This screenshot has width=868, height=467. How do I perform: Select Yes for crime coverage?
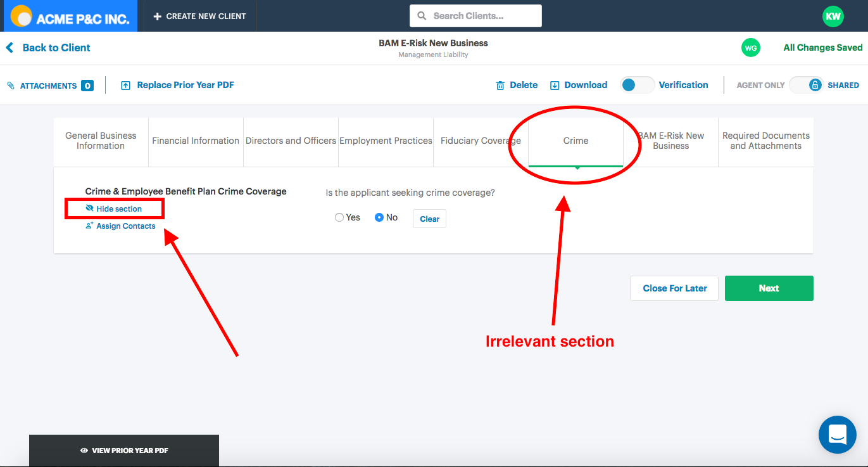click(339, 217)
